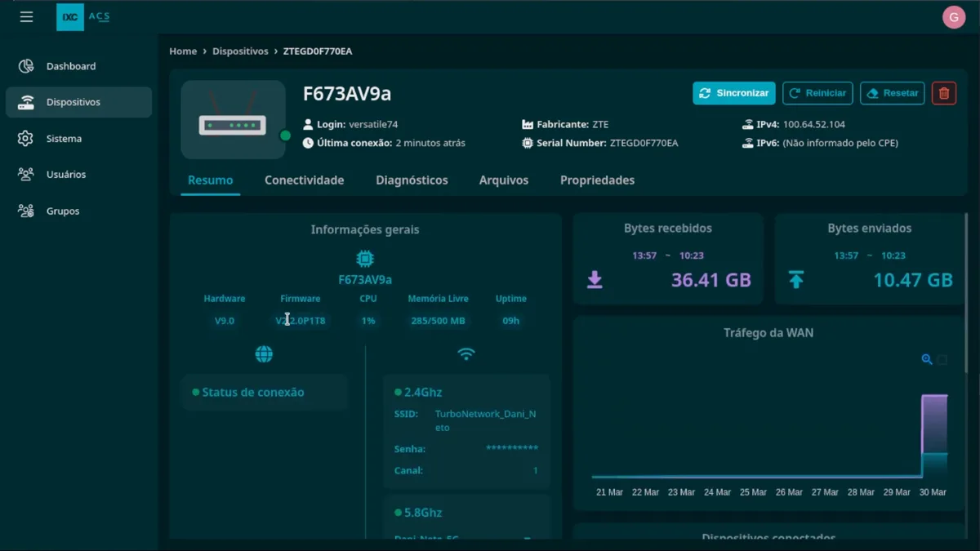Click the 30 Mar traffic bar
Image resolution: width=980 pixels, height=551 pixels.
[x=934, y=436]
